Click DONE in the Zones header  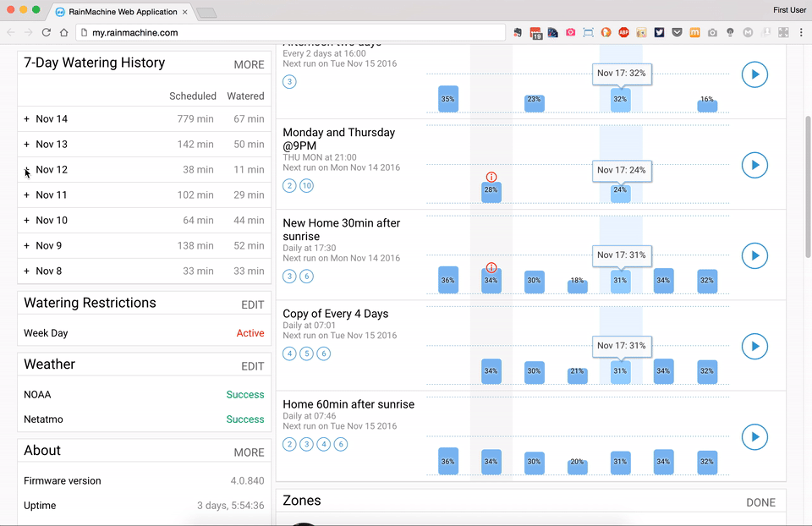pyautogui.click(x=760, y=502)
